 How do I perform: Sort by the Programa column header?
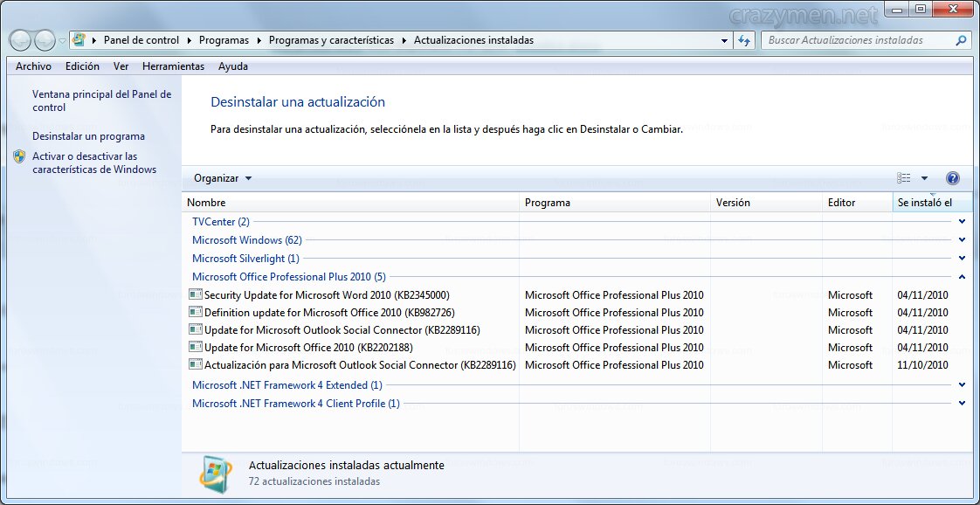615,203
